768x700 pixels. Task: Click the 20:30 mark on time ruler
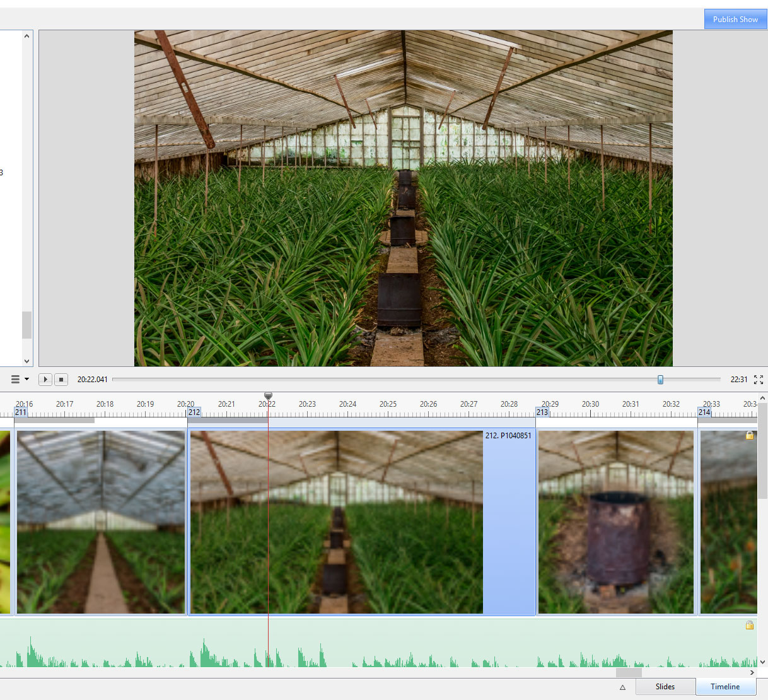[590, 404]
